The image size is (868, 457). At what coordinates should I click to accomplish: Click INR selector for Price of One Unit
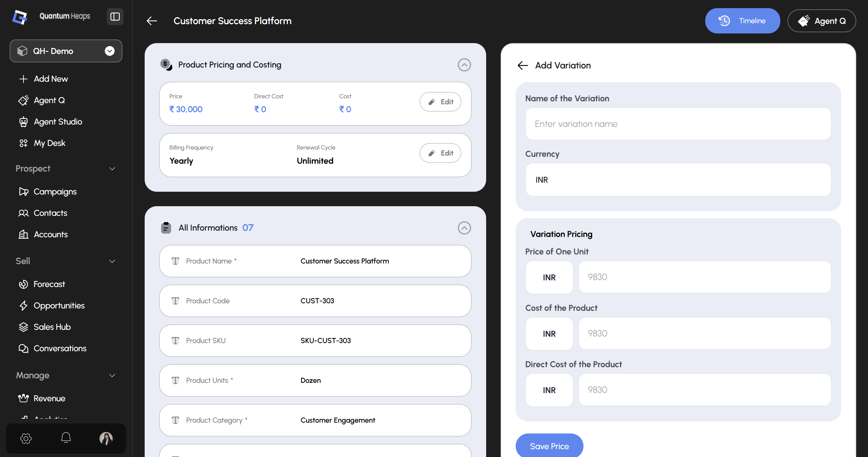(549, 277)
